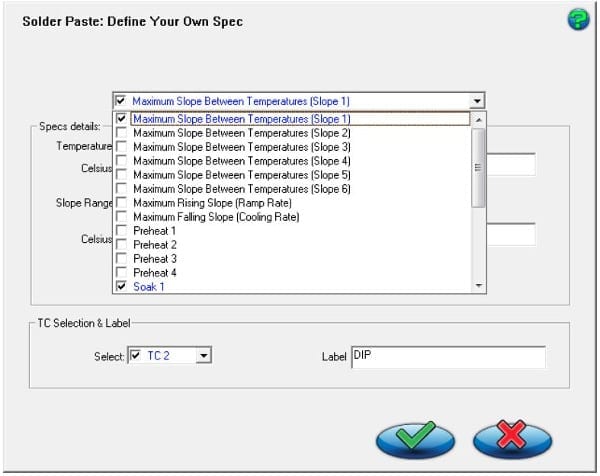Collapse the spec type dropdown arrow
Image resolution: width=600 pixels, height=476 pixels.
point(477,101)
